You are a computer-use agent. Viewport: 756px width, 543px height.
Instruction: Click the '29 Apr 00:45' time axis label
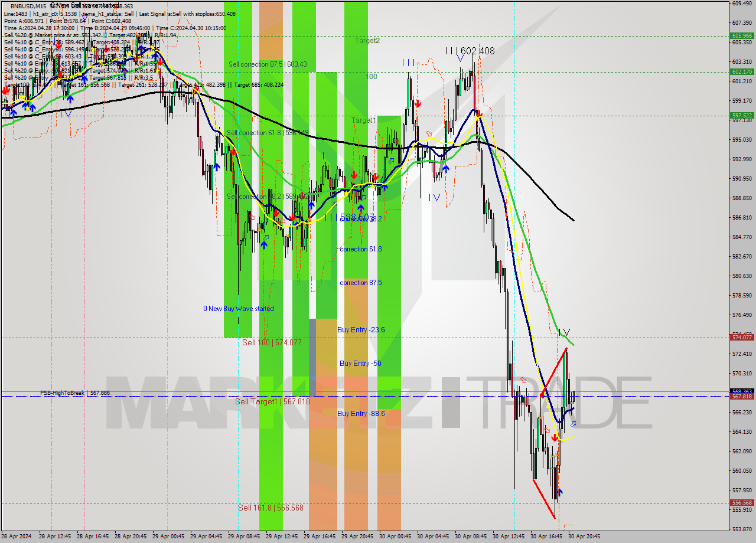(168, 537)
